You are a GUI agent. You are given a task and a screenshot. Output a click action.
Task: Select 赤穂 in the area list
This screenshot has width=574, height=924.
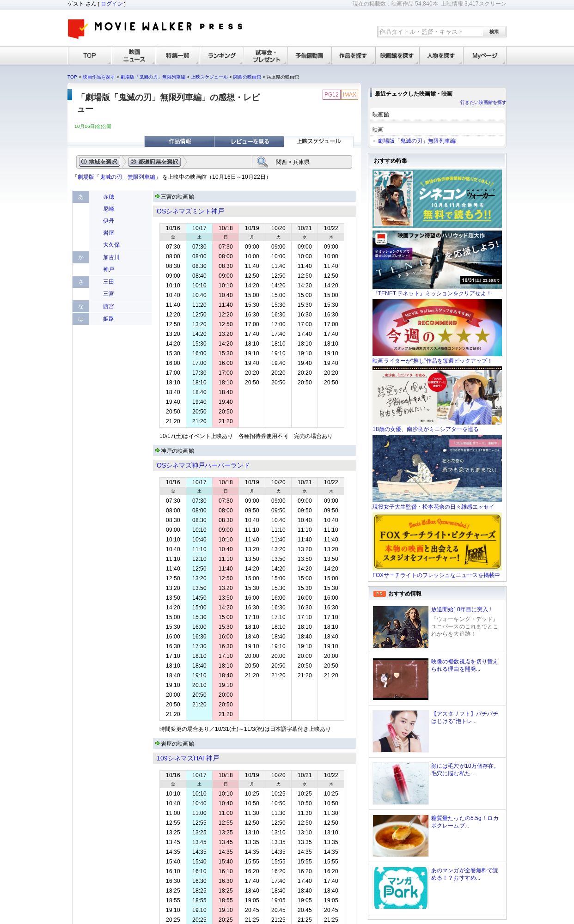109,197
